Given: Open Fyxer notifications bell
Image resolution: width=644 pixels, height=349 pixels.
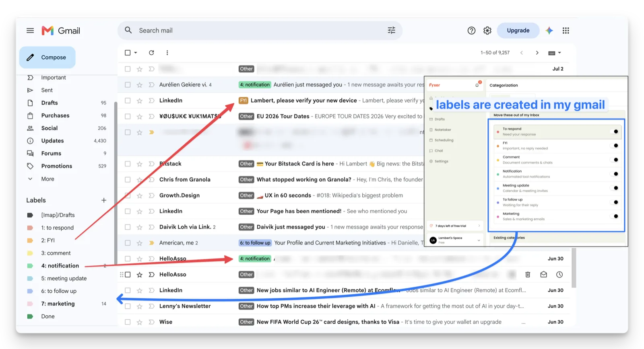Looking at the screenshot, I should tap(477, 85).
